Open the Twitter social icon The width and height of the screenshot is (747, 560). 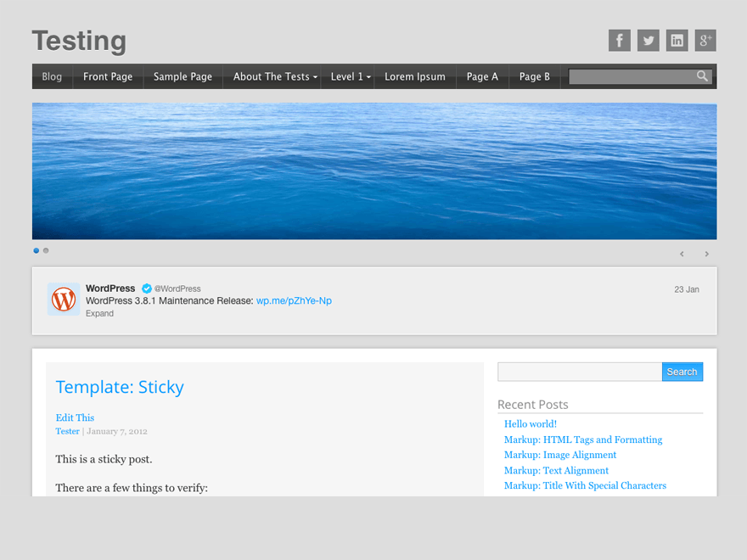tap(648, 41)
